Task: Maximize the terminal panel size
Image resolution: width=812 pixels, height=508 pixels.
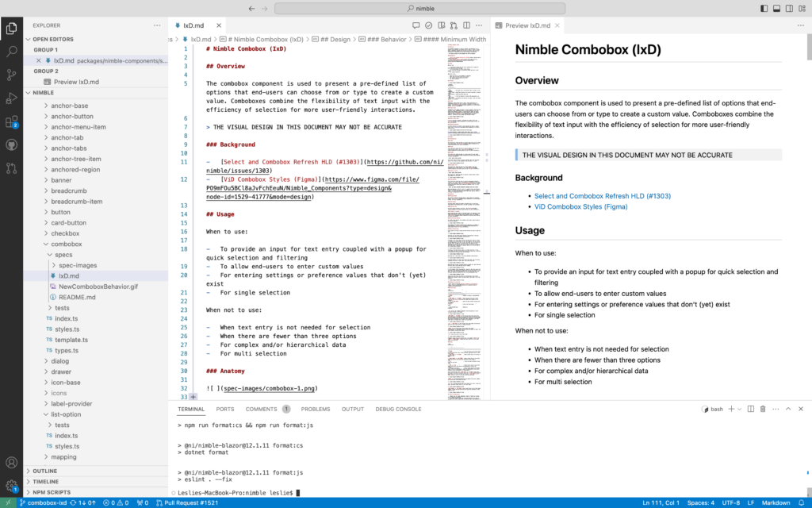Action: tap(788, 409)
